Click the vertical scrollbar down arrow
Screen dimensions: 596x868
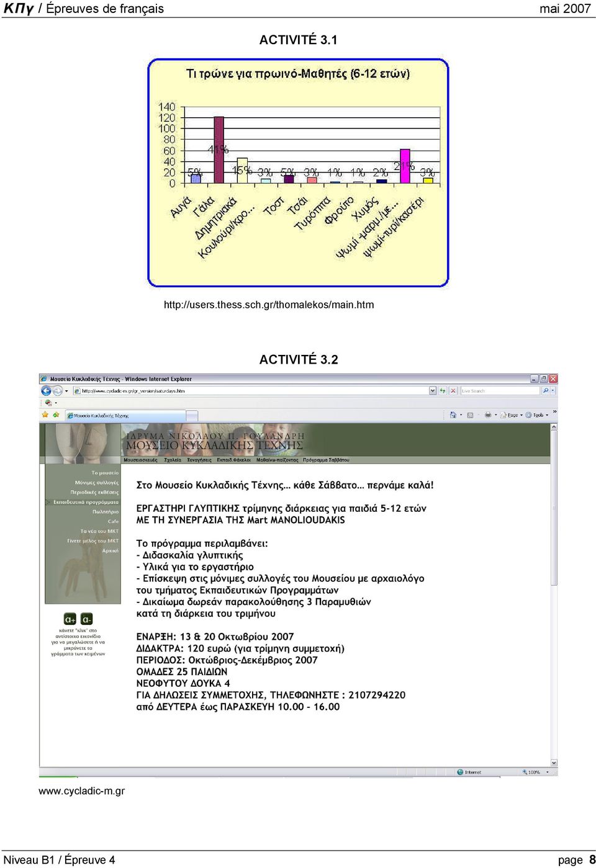(x=554, y=763)
